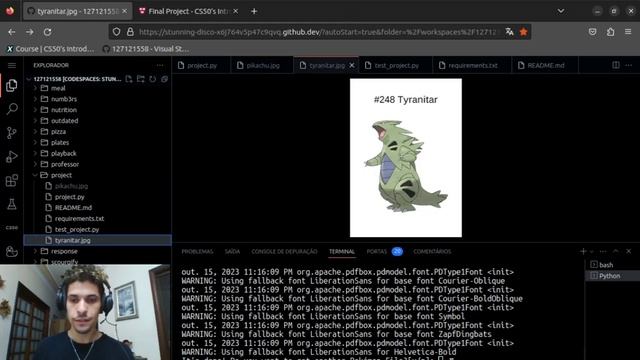The image size is (640, 360).
Task: Click the browser back arrow
Action: tap(12, 32)
